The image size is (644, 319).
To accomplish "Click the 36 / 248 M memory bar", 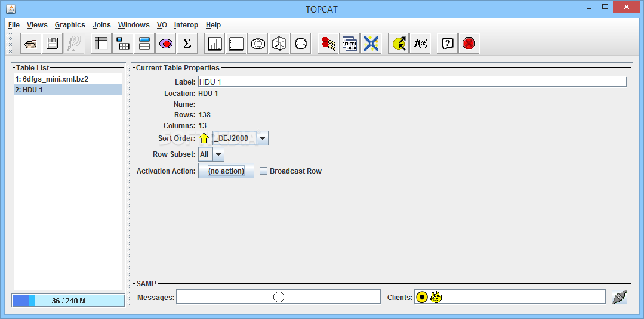I will pyautogui.click(x=68, y=301).
